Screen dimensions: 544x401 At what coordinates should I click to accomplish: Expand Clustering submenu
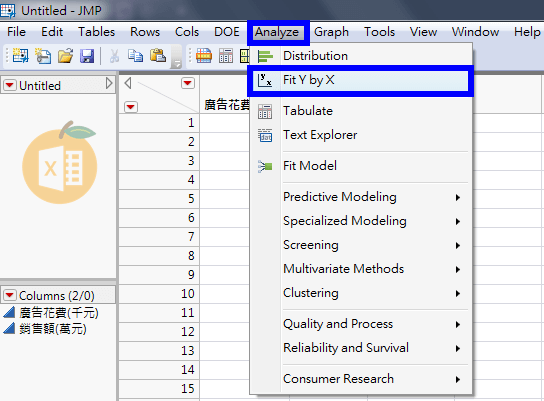(x=361, y=293)
